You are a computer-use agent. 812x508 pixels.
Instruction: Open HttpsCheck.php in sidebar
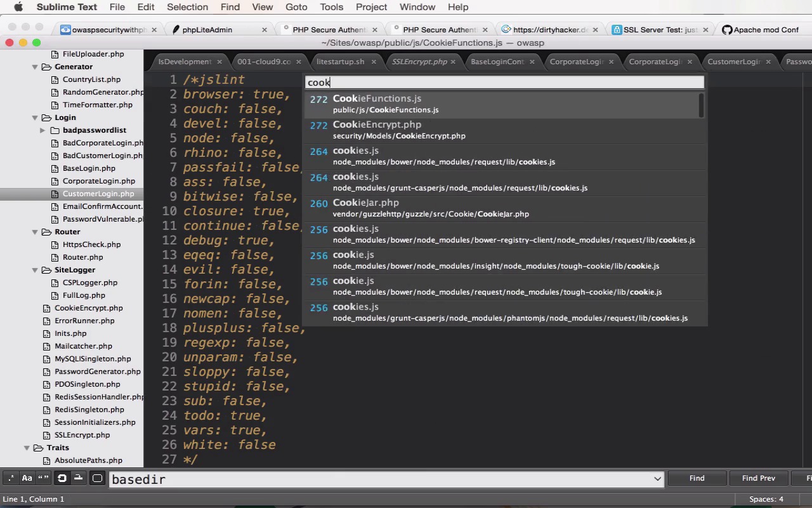[x=91, y=244]
